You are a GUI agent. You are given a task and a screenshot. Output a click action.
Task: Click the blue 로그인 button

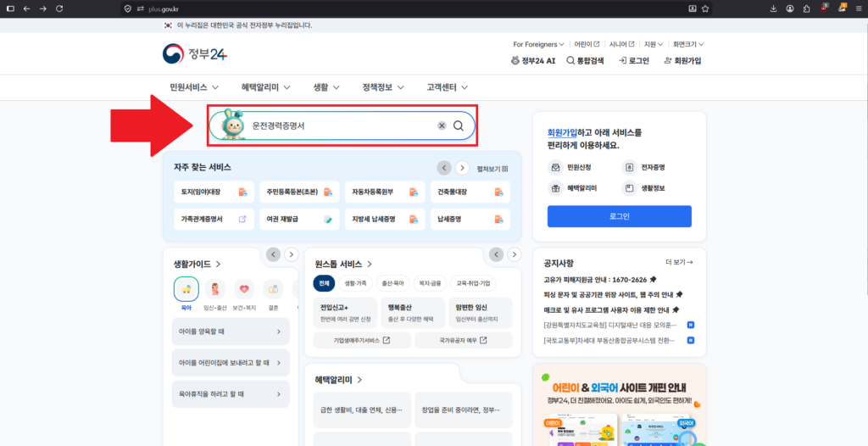coord(620,216)
